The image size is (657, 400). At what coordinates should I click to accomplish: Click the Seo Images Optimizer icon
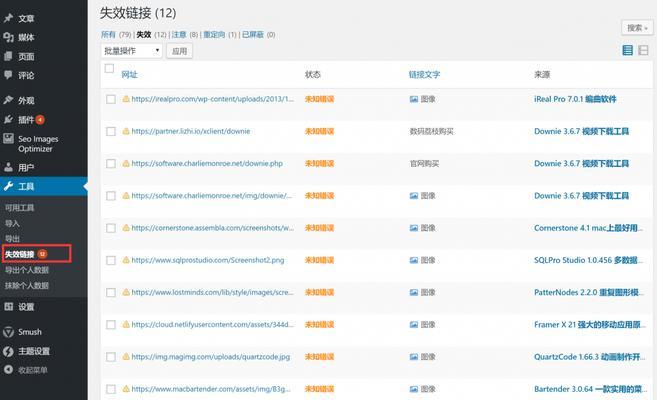(x=8, y=139)
